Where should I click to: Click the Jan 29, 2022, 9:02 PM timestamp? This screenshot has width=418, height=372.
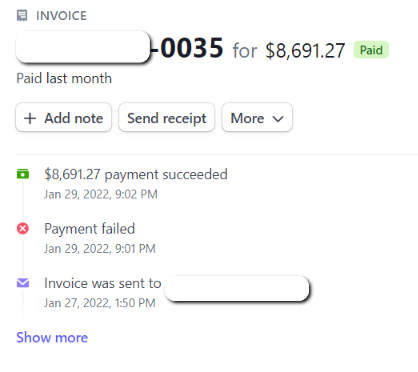(x=101, y=194)
